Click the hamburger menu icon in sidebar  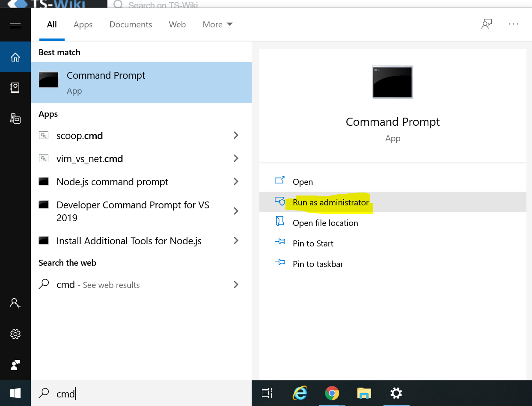click(15, 26)
